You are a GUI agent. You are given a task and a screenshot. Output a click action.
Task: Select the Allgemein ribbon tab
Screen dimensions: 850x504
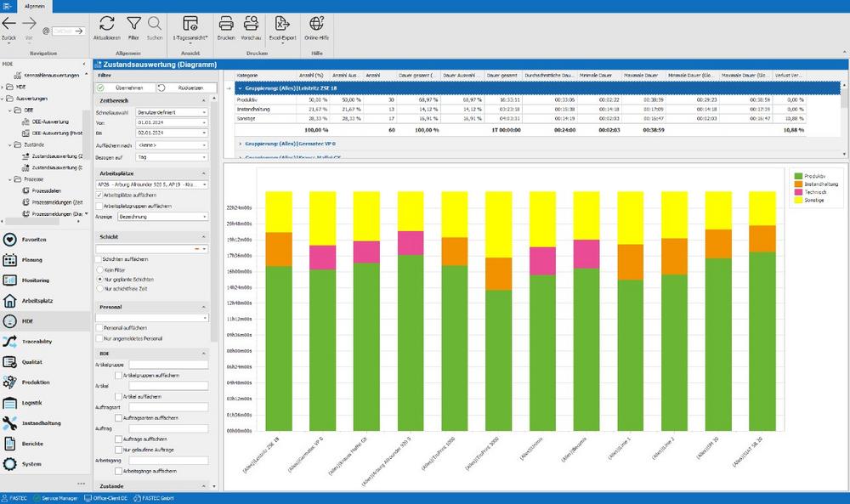[x=35, y=6]
